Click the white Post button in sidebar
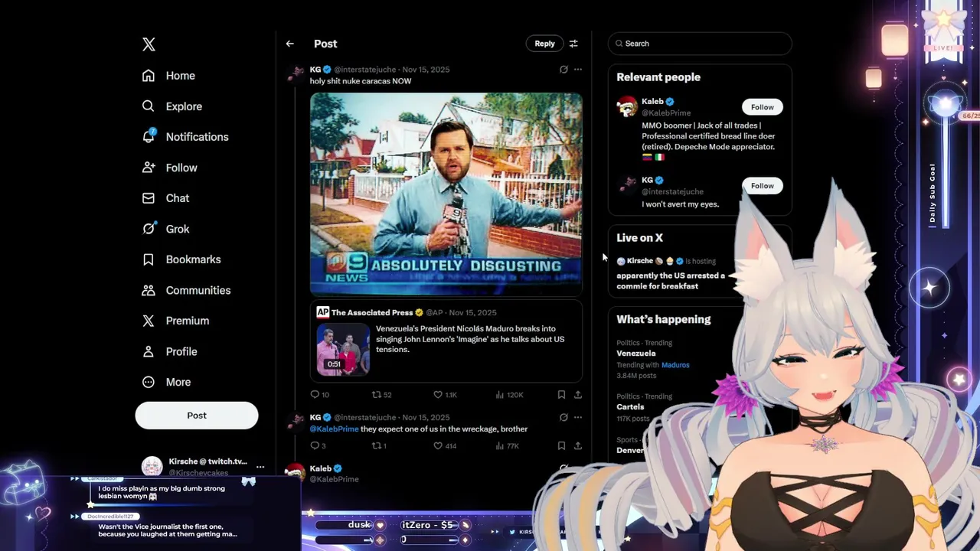 pos(197,416)
